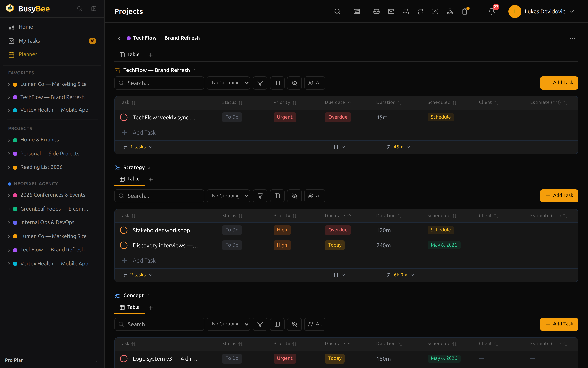Toggle hidden items eye in Strategy toolbar
Image resolution: width=588 pixels, height=368 pixels.
294,196
